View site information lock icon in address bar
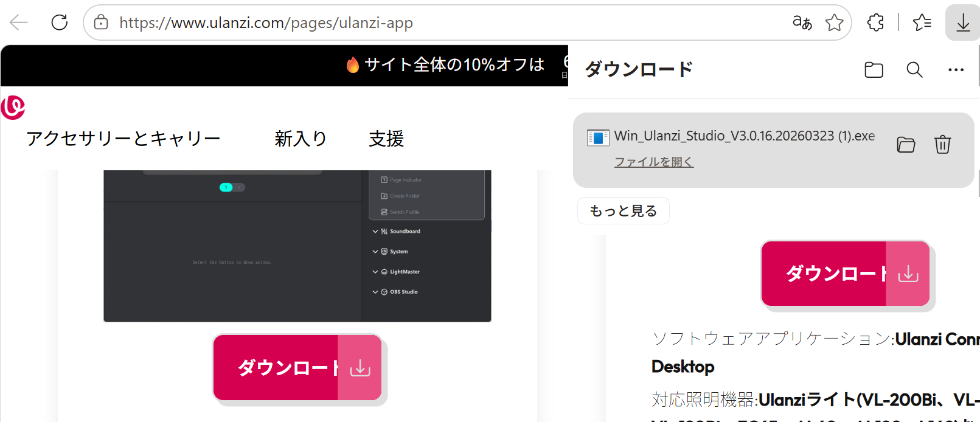The height and width of the screenshot is (422, 980). [x=101, y=23]
